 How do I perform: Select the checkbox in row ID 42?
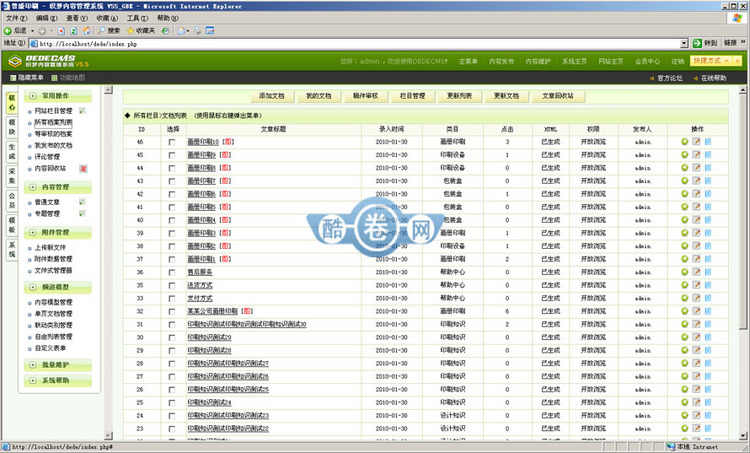(172, 195)
